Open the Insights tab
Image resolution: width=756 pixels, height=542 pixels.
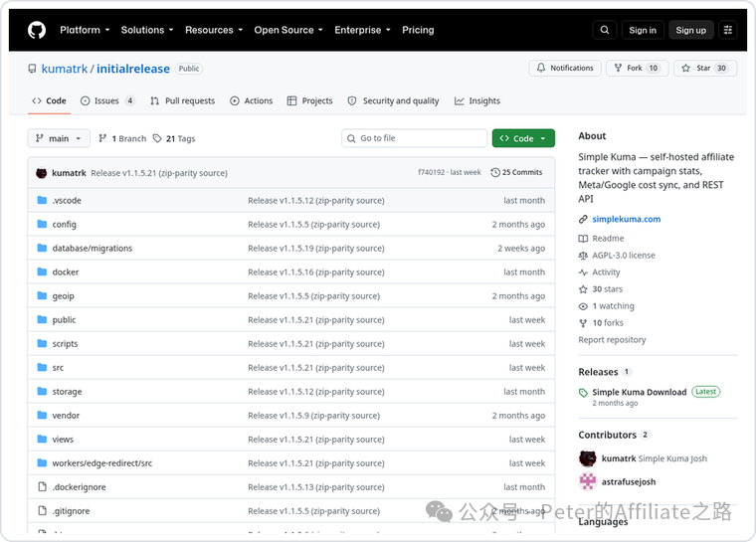tap(476, 100)
